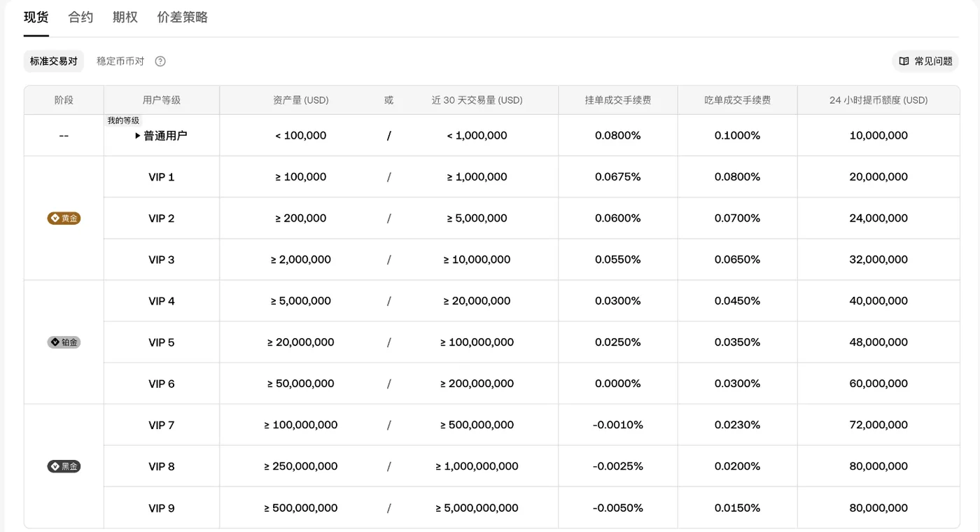Click the 铂金 tier badge

click(x=64, y=342)
